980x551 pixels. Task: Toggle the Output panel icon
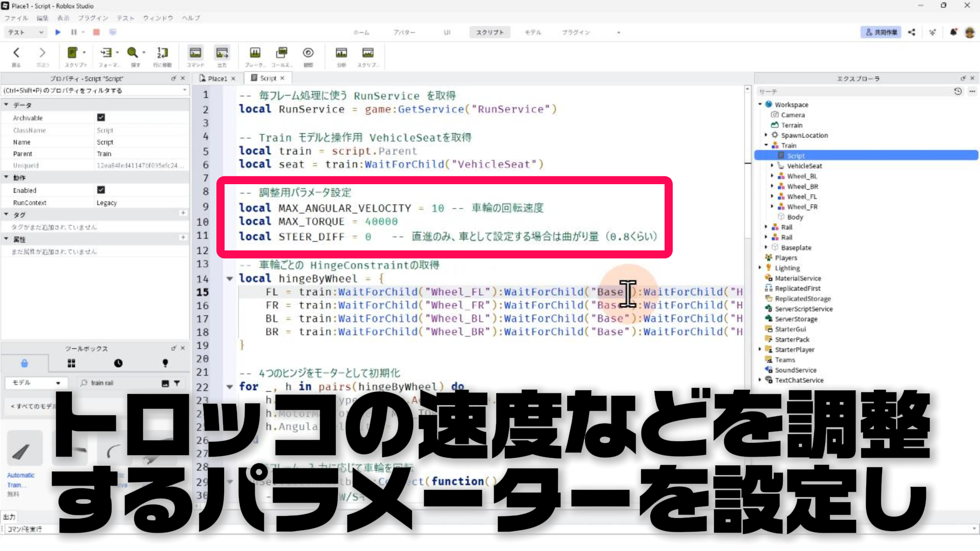coord(222,53)
